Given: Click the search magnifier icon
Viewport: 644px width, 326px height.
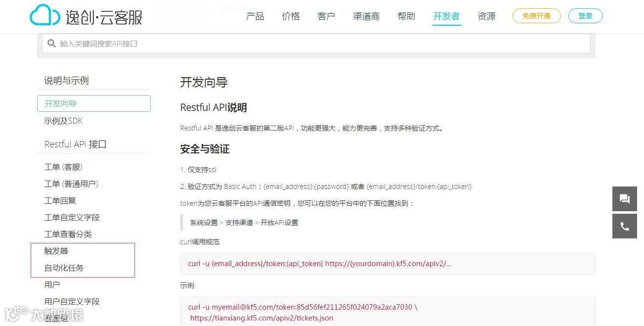Looking at the screenshot, I should (51, 44).
